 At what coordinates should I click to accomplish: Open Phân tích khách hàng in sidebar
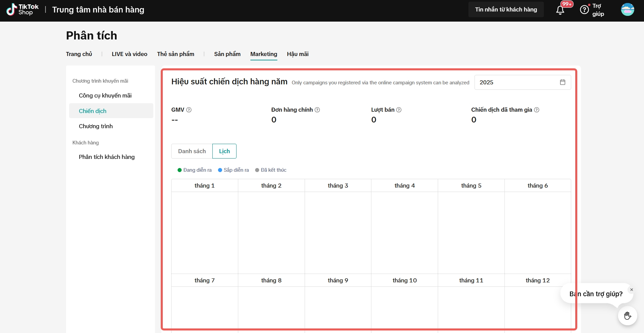[x=106, y=157]
